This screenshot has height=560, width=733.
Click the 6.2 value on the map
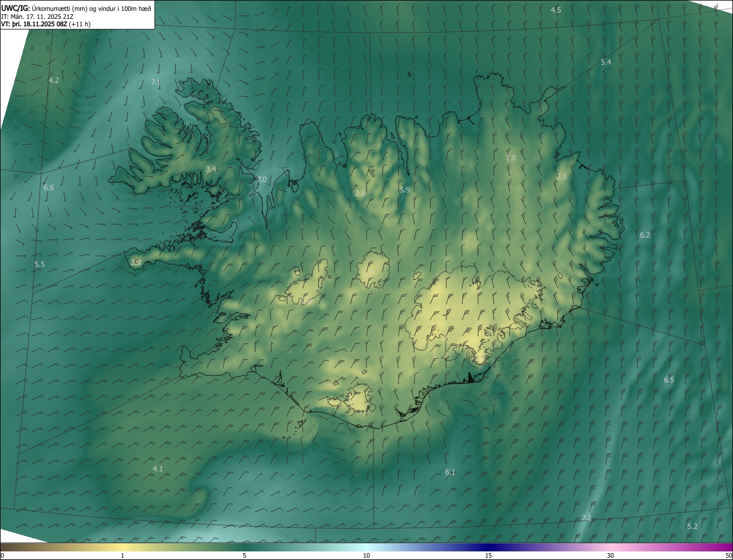click(x=645, y=235)
